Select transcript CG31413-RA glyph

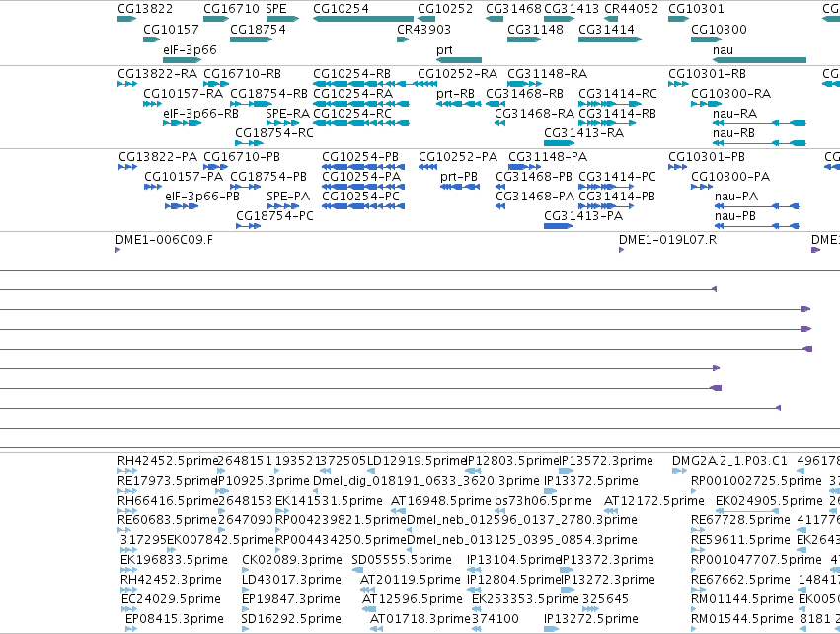coord(559,143)
